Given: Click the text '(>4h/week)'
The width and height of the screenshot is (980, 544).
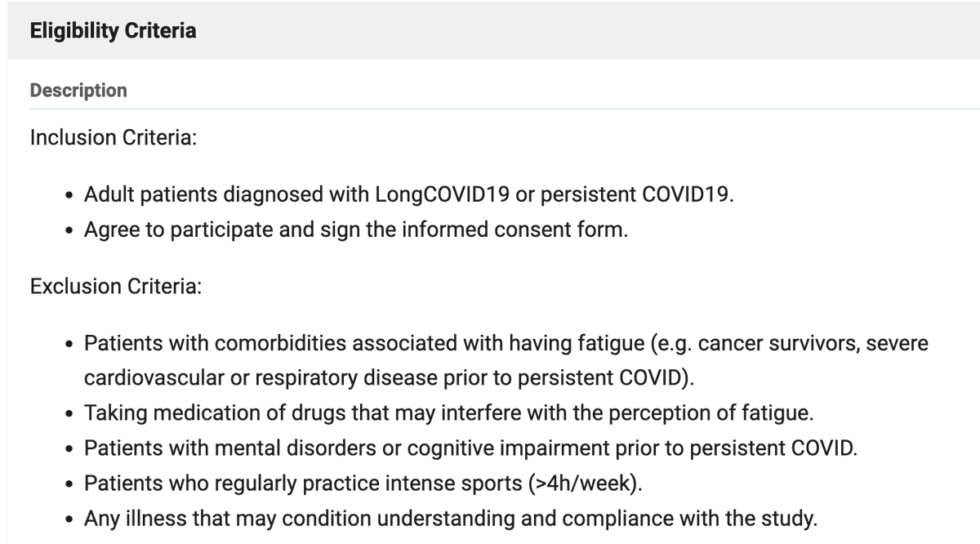Looking at the screenshot, I should click(x=586, y=483).
